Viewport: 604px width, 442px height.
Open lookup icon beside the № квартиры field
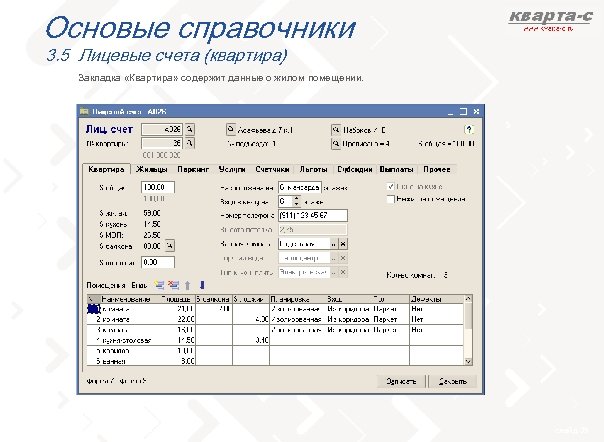190,143
